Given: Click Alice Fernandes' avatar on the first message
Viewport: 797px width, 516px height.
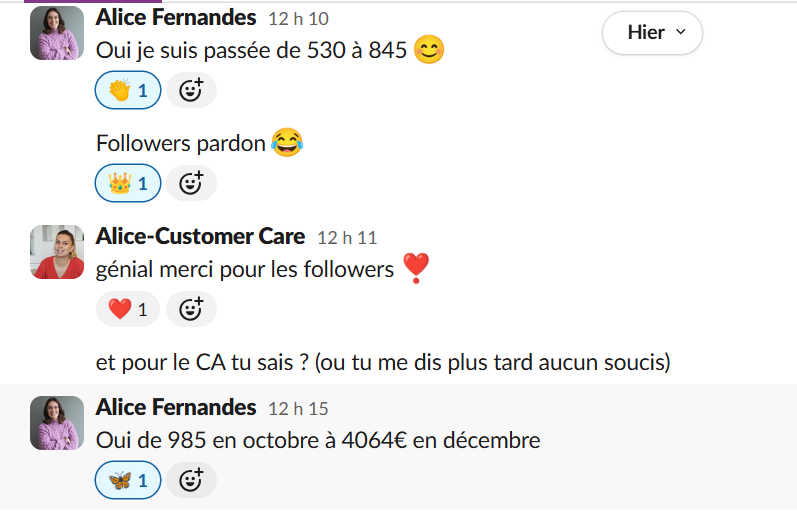Looking at the screenshot, I should 57,33.
